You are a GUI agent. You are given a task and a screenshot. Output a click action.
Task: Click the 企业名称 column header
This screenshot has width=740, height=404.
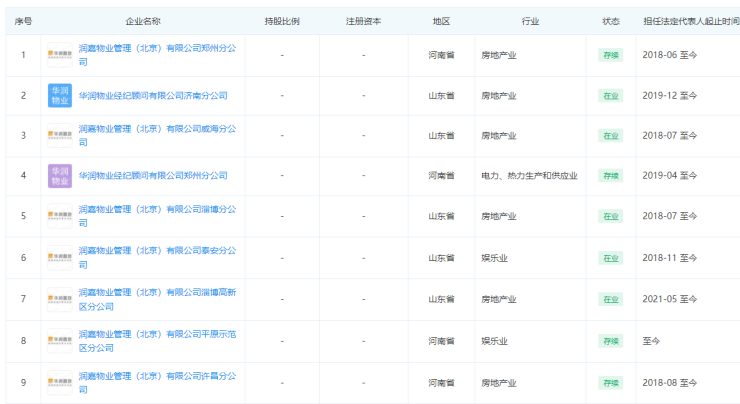tap(144, 21)
